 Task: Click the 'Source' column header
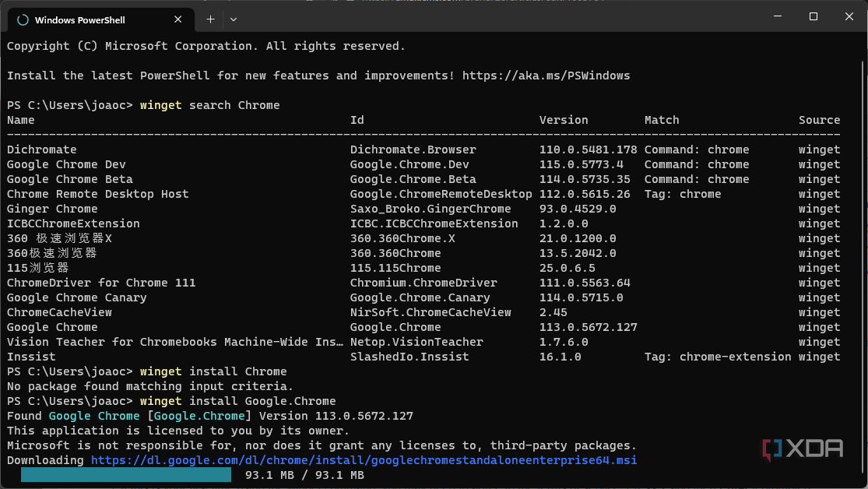click(819, 120)
